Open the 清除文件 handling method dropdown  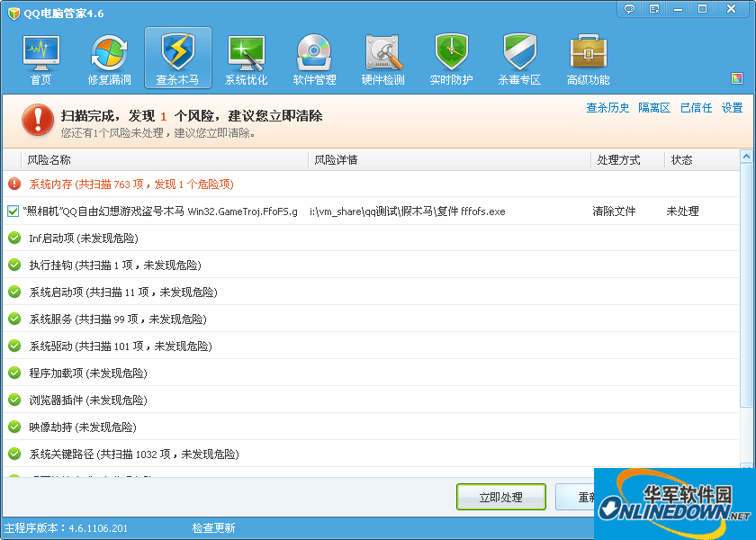[x=612, y=211]
